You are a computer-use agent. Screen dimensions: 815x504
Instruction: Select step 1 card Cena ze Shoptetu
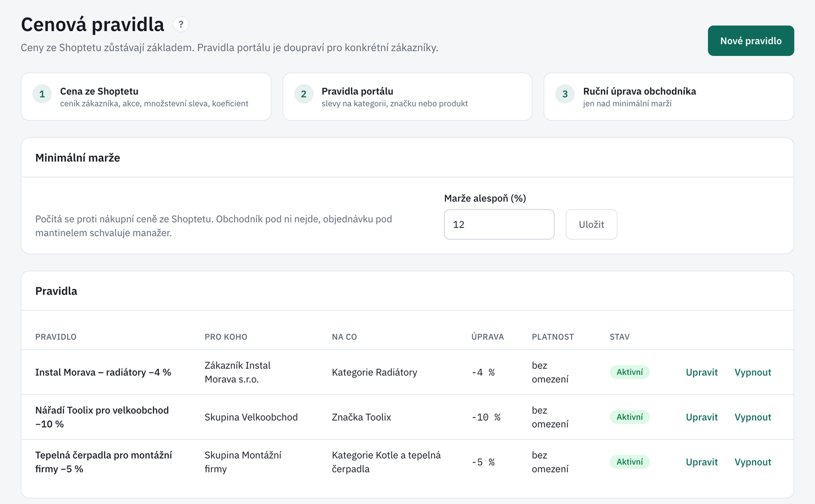pos(146,97)
